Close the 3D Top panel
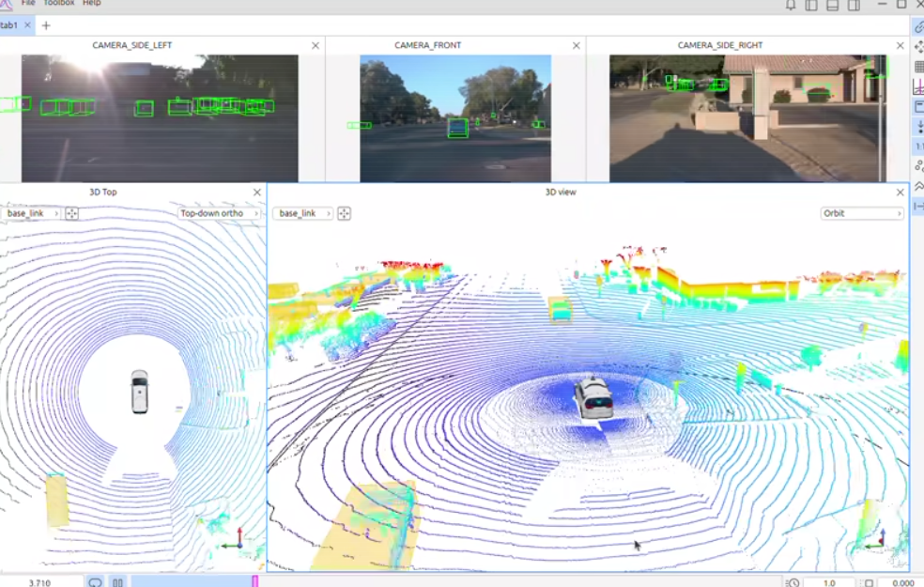The width and height of the screenshot is (924, 587). (x=257, y=193)
